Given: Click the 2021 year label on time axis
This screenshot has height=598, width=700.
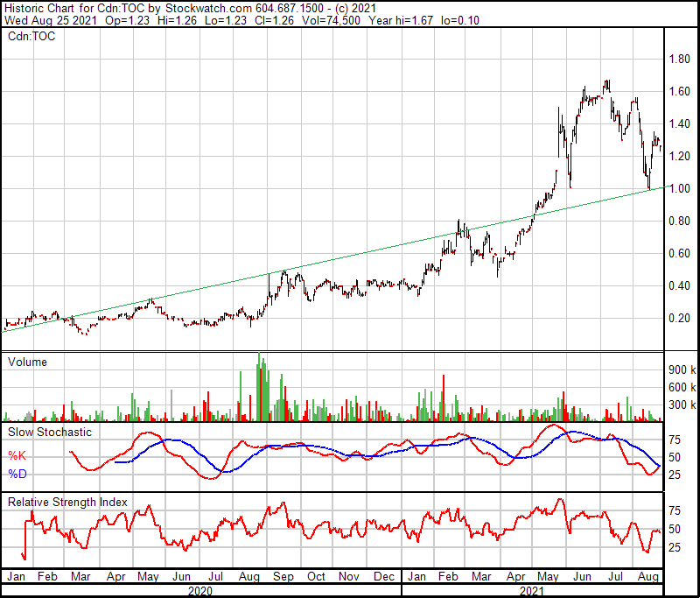Looking at the screenshot, I should click(x=532, y=592).
